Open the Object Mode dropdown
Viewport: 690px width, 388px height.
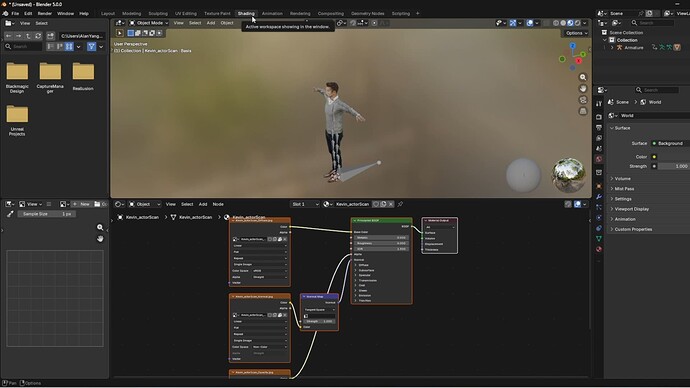(x=149, y=23)
